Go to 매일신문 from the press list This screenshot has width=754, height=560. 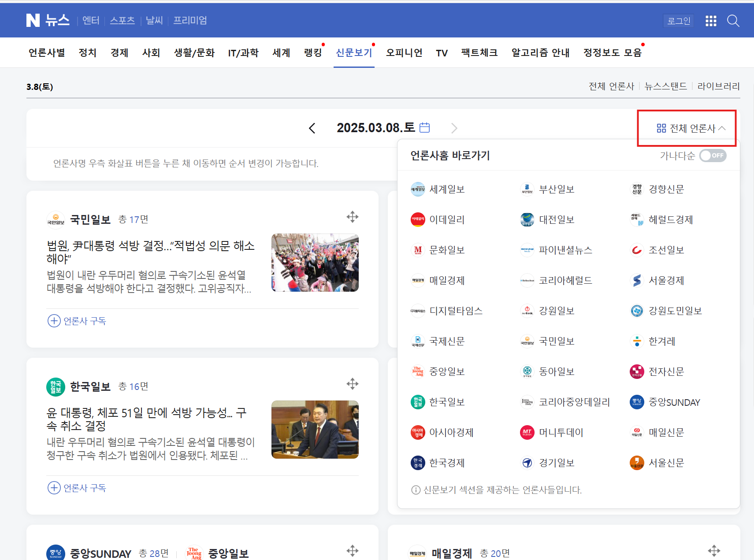click(657, 433)
